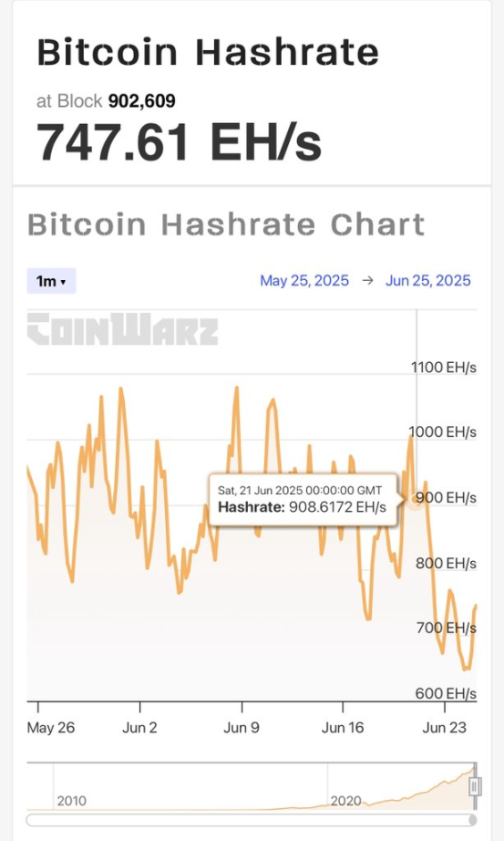Click the Jun 23 axis label
The image size is (504, 841).
pos(445,727)
